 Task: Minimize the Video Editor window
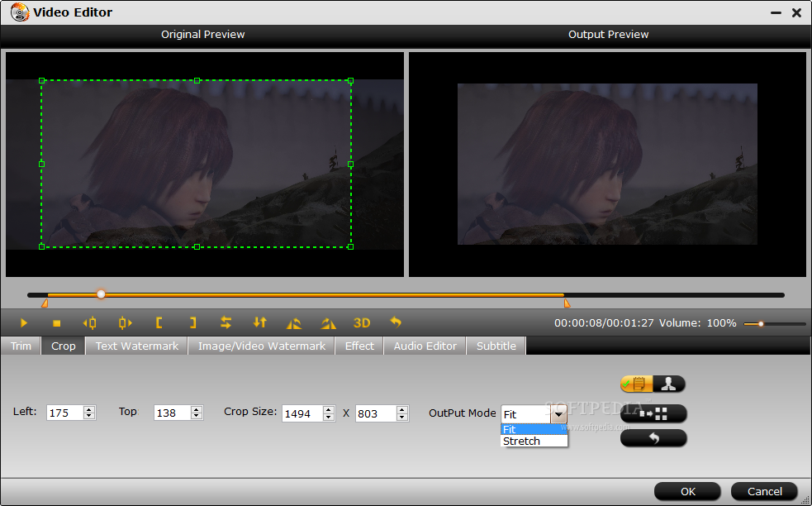(x=776, y=12)
